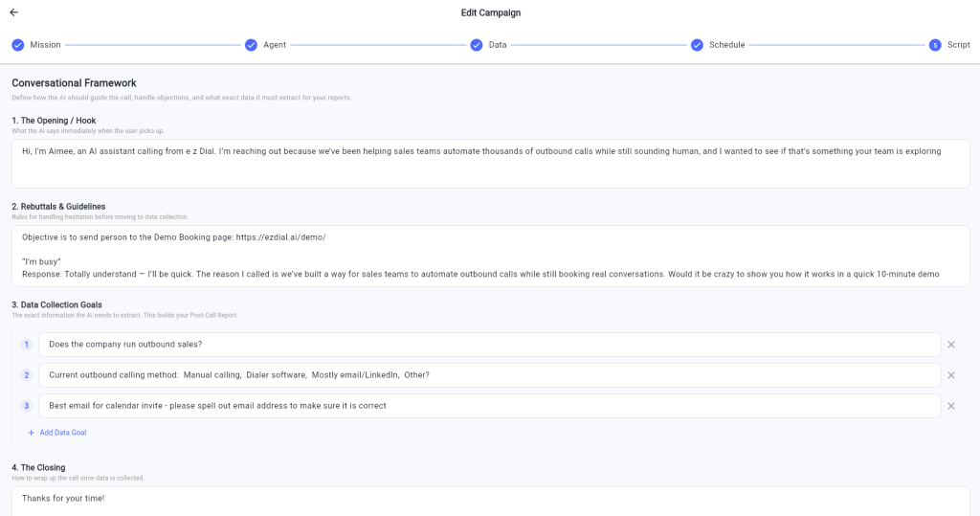Edit the second data goal input
Screen dimensions: 980x516
coord(490,375)
